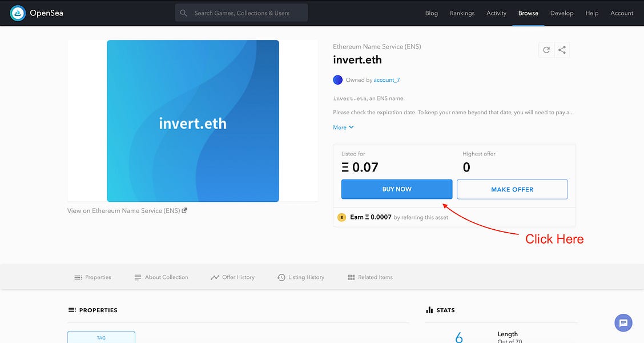Select About Collection tab
Viewport: 644px width, 343px height.
point(161,277)
